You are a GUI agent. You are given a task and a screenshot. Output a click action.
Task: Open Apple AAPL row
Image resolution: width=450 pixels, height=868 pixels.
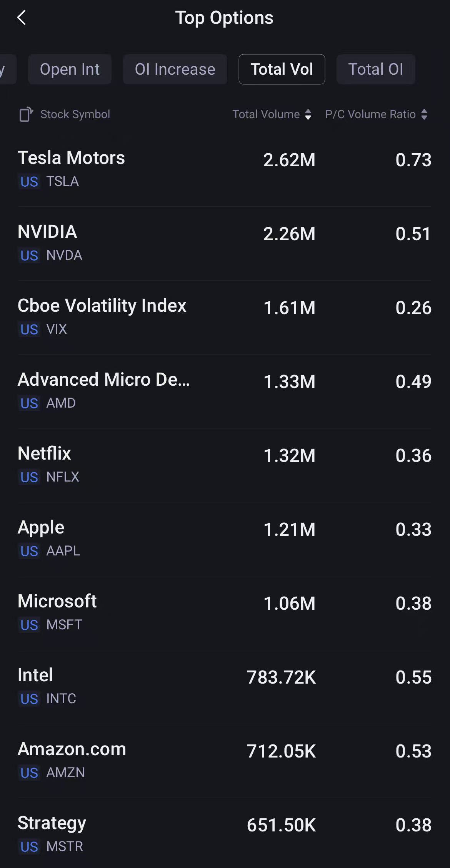[x=225, y=538]
